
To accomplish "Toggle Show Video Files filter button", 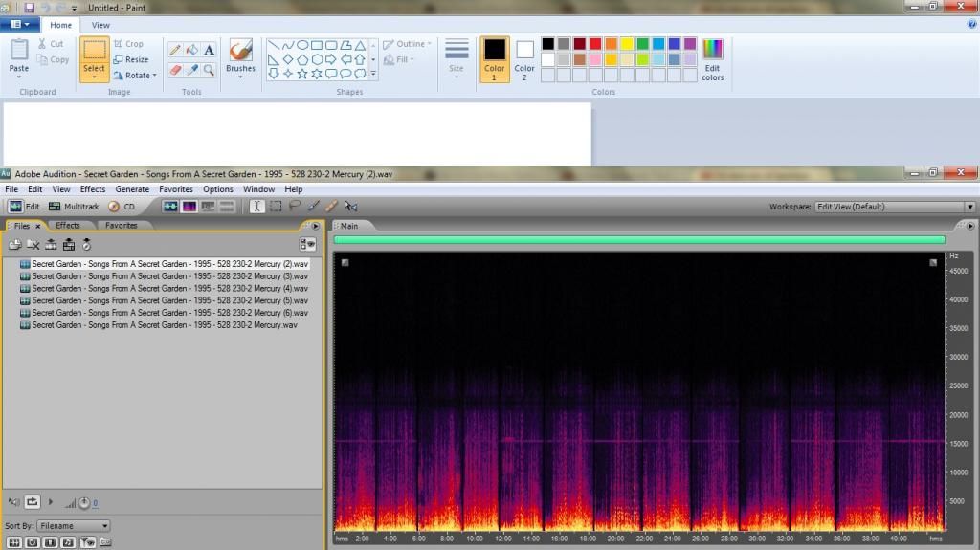I will pos(50,542).
